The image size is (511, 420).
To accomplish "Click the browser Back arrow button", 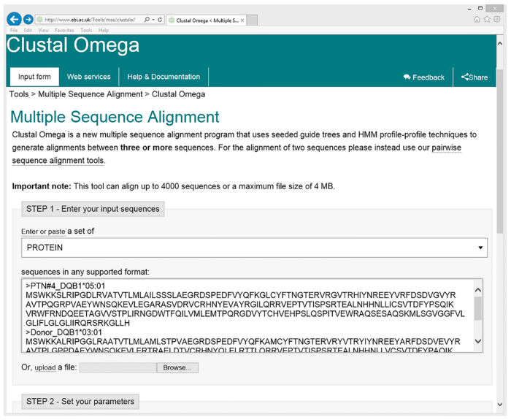I will click(x=14, y=20).
